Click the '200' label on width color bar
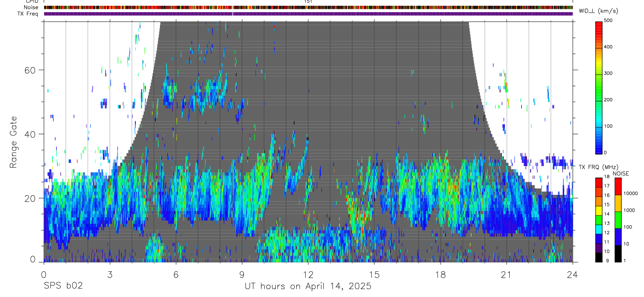 (608, 100)
